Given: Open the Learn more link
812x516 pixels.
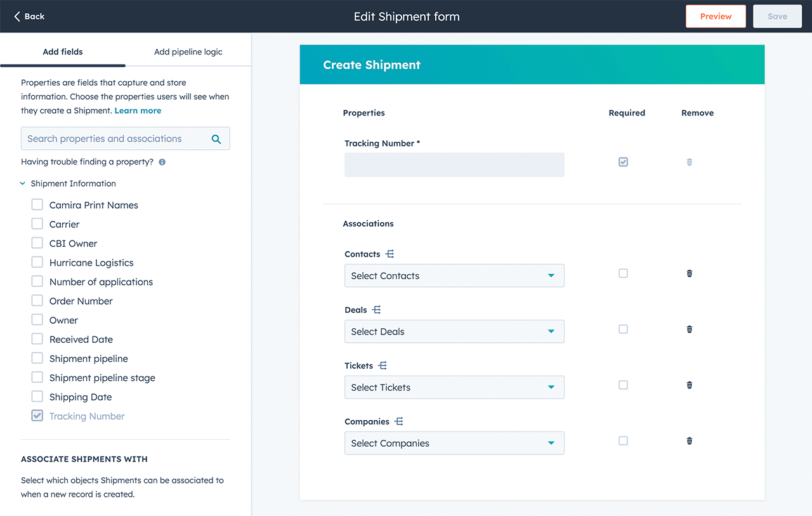Looking at the screenshot, I should pyautogui.click(x=138, y=110).
